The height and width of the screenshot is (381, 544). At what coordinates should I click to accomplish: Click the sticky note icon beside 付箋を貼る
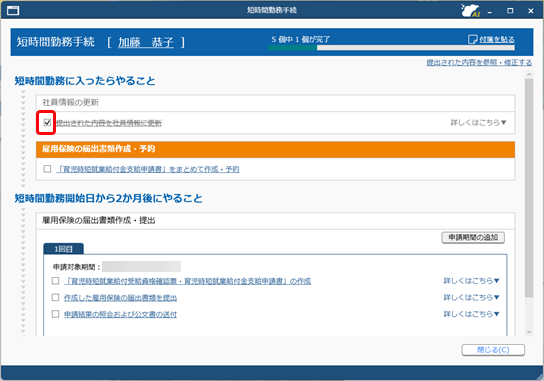click(472, 39)
